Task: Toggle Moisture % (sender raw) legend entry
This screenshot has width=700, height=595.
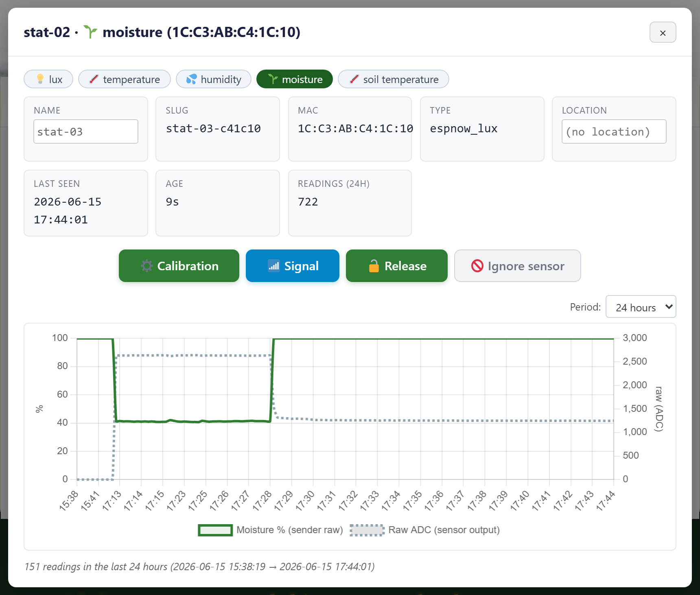Action: (x=271, y=530)
